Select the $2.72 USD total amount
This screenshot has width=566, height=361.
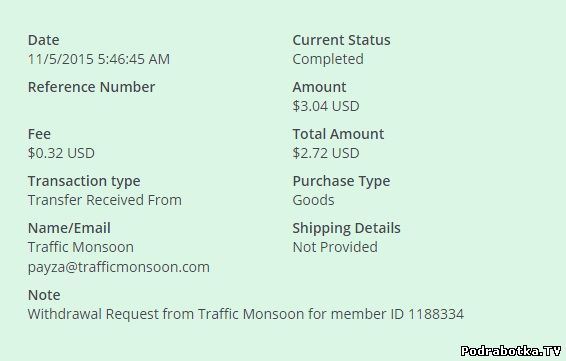tap(326, 153)
